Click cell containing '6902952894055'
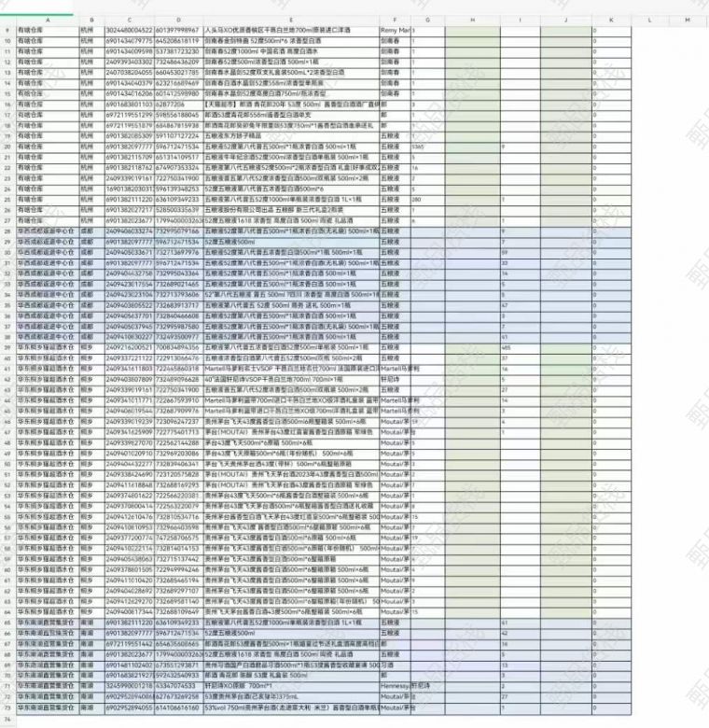Screen dimensions: 709x728 coord(130,708)
